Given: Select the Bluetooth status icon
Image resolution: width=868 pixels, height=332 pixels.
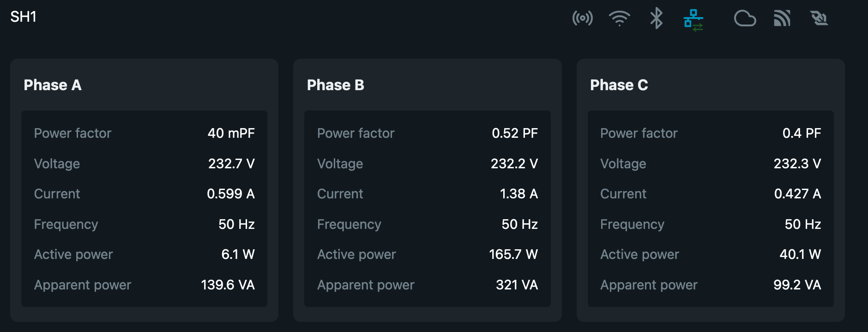Looking at the screenshot, I should (656, 18).
